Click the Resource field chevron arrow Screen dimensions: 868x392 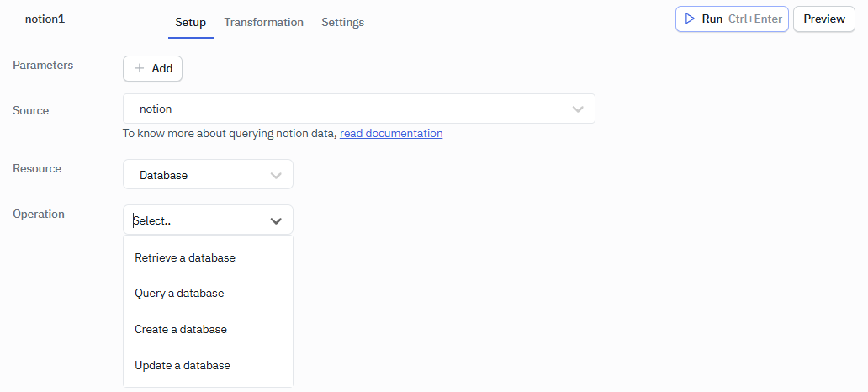click(276, 175)
